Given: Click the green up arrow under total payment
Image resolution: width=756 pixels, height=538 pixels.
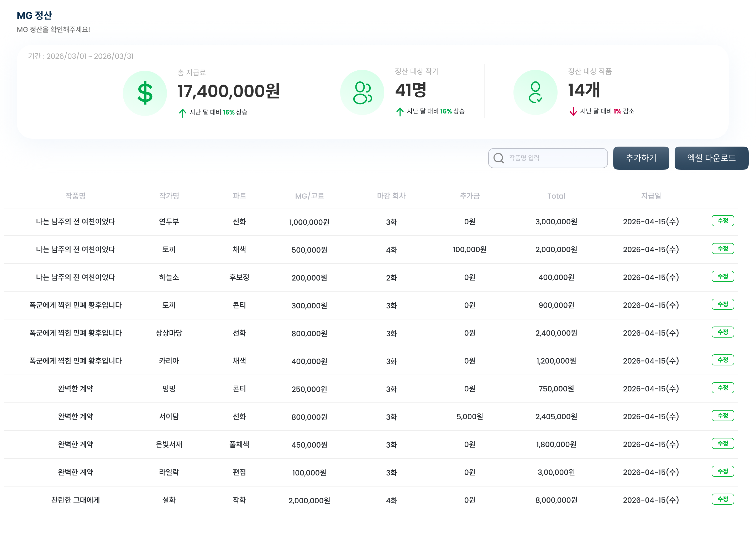Looking at the screenshot, I should [x=182, y=113].
